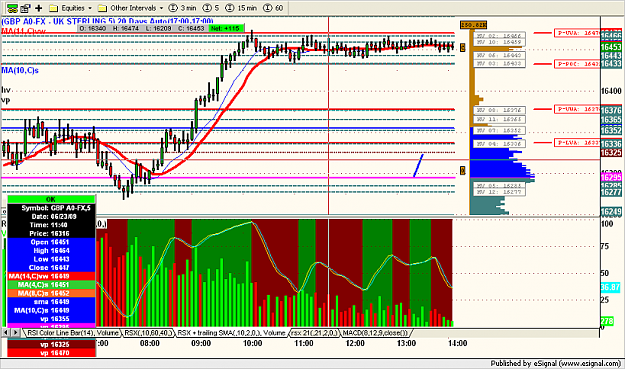Click the blue diagonal trend line
Viewport: 625px width, 369px height.
(x=419, y=165)
